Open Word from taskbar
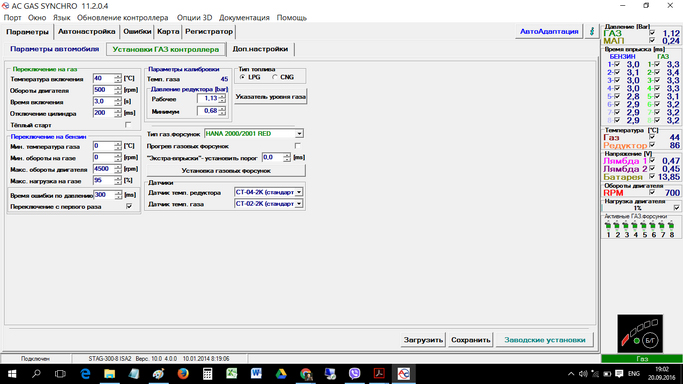The width and height of the screenshot is (683, 384). [x=256, y=374]
